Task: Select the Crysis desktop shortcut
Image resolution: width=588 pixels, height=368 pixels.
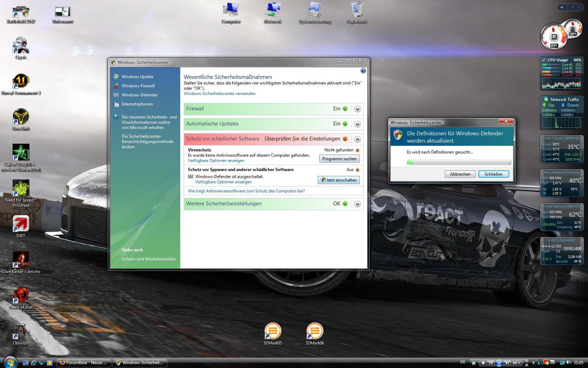Action: point(21,48)
